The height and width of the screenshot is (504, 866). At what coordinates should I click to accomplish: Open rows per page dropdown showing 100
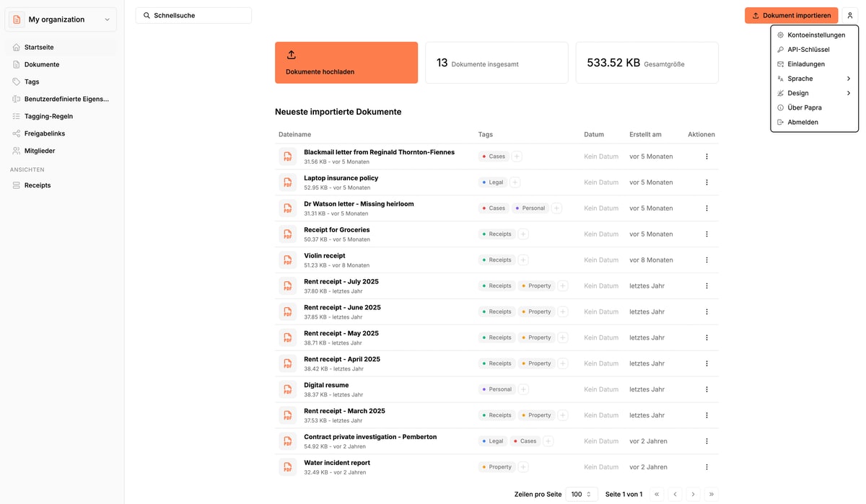[582, 495]
